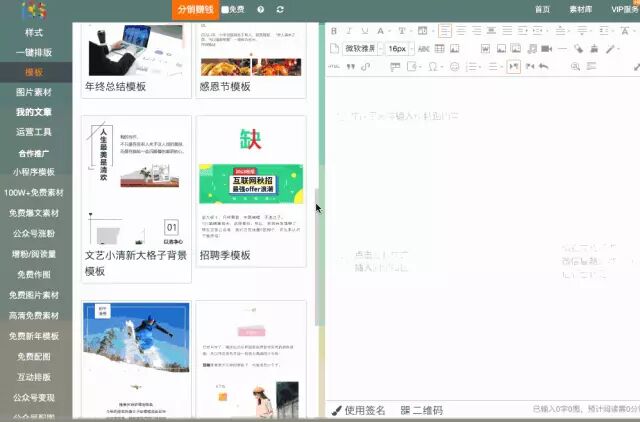Insert a horizontal line separator

[x=562, y=49]
